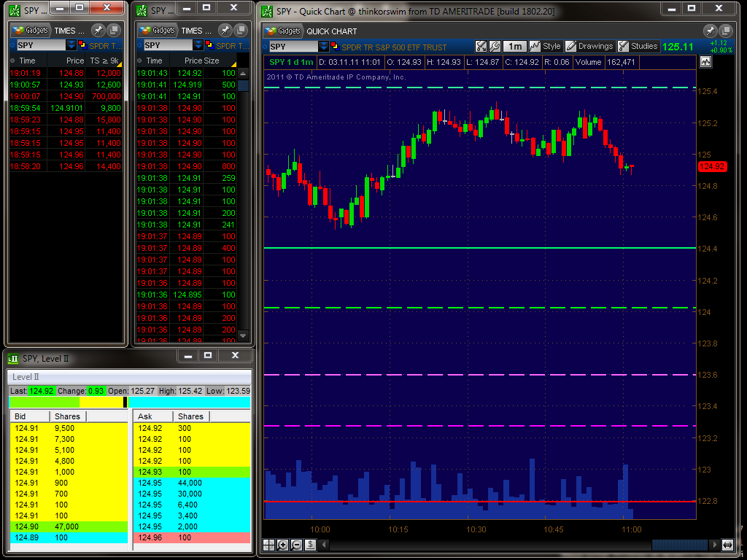The height and width of the screenshot is (560, 747).
Task: Click SPY symbol field in Quick Chart
Action: 293,46
